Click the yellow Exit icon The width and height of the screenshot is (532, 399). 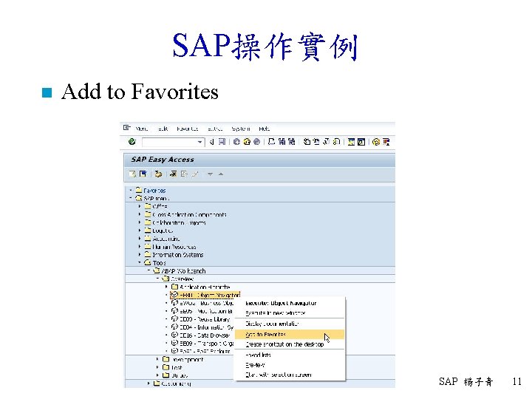pos(247,142)
